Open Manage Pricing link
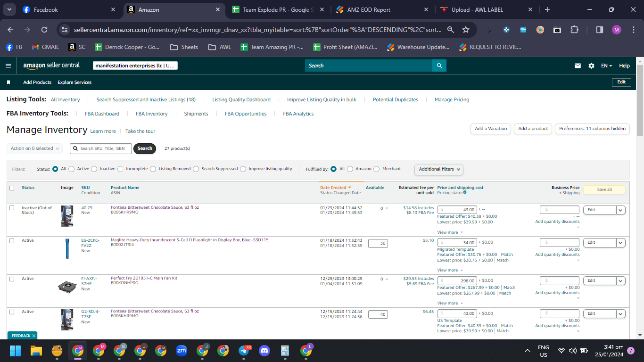The image size is (644, 362). (x=452, y=99)
